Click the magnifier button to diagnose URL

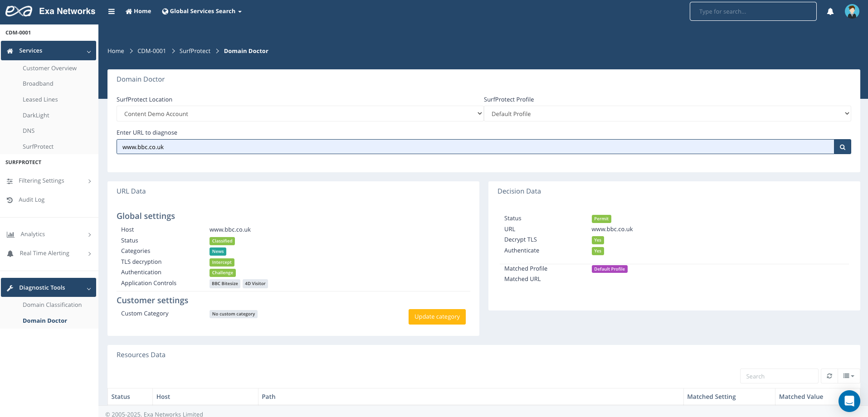(842, 147)
